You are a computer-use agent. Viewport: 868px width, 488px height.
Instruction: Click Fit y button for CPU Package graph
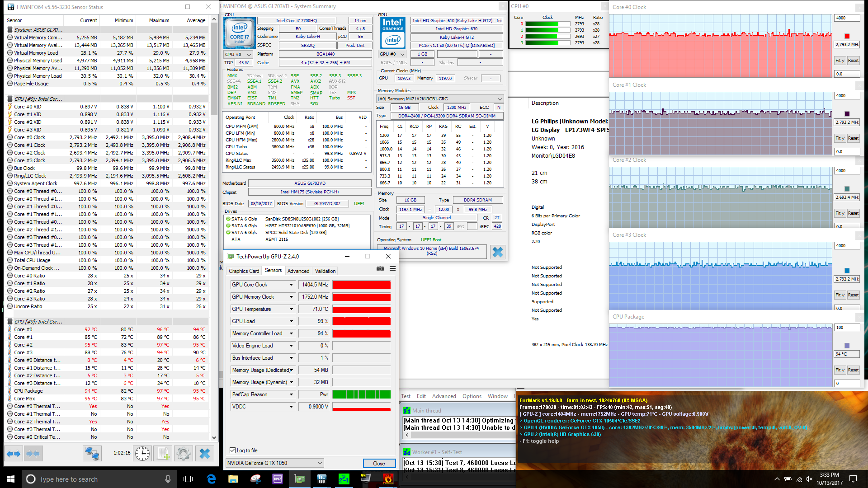coord(840,370)
